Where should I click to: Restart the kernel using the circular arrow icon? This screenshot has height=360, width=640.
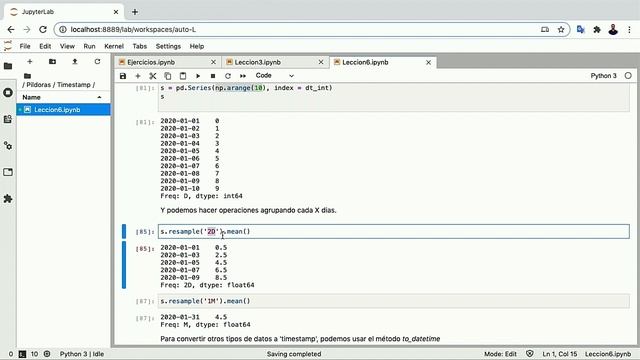point(228,76)
